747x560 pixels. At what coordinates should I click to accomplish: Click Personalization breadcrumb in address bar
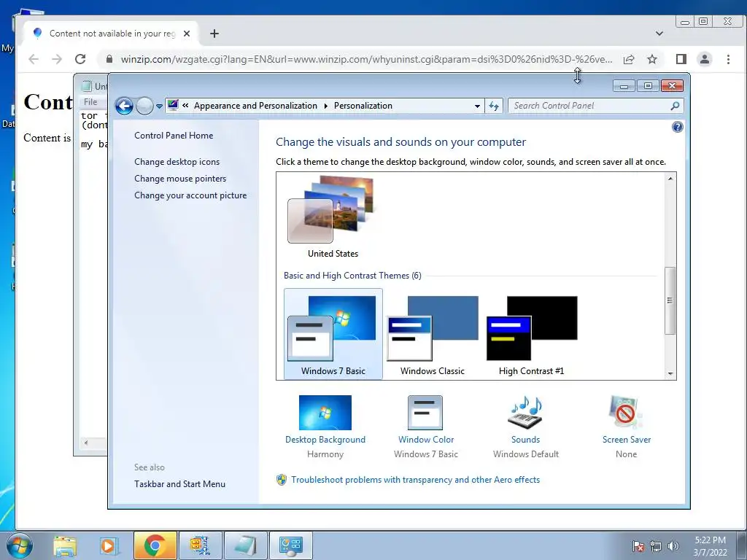(363, 106)
